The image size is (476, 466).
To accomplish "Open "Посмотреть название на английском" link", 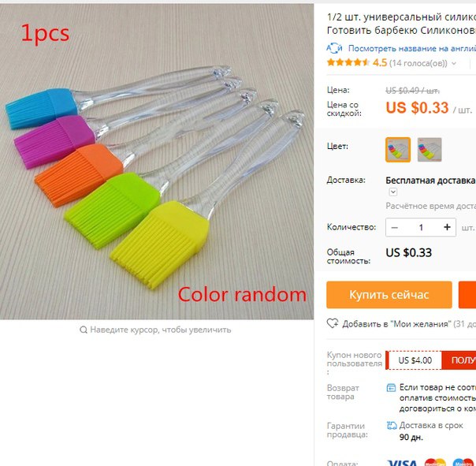I will click(x=412, y=48).
